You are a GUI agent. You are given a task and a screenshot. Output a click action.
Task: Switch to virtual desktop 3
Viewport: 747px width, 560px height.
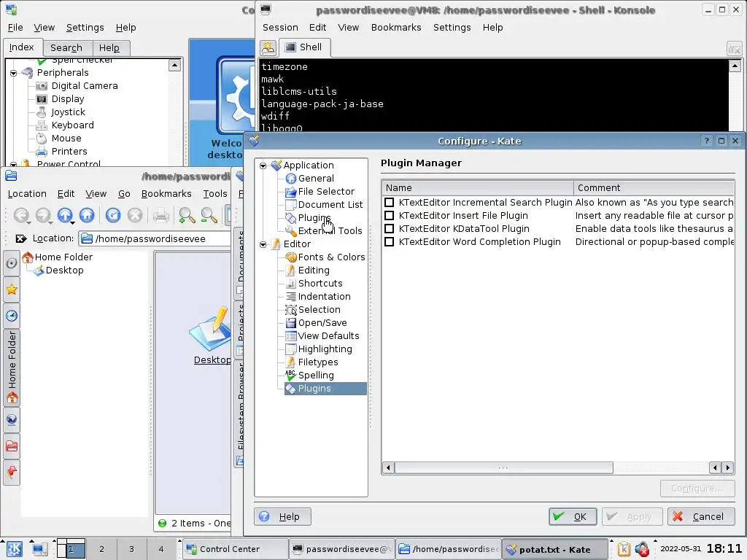(x=131, y=549)
